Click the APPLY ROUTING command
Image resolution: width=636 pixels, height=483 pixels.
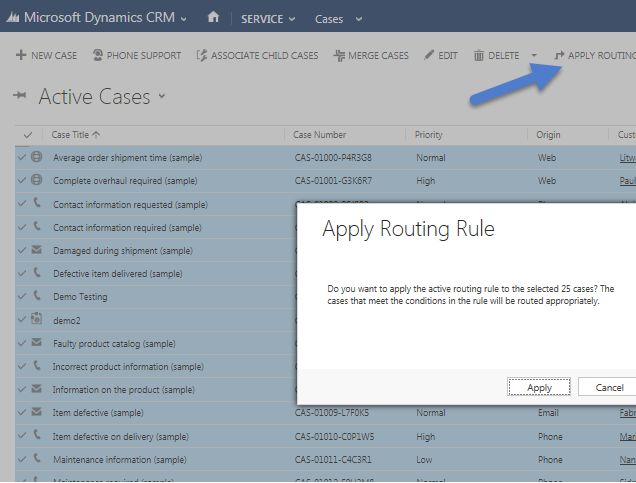pos(595,56)
